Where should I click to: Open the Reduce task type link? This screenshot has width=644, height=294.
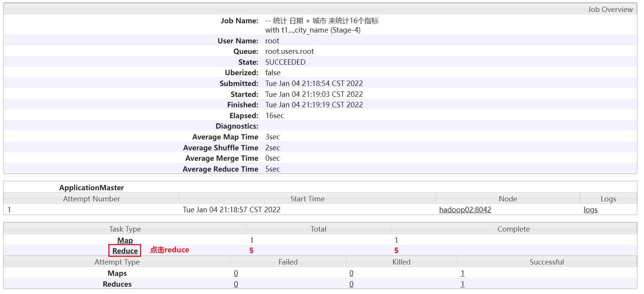[125, 251]
